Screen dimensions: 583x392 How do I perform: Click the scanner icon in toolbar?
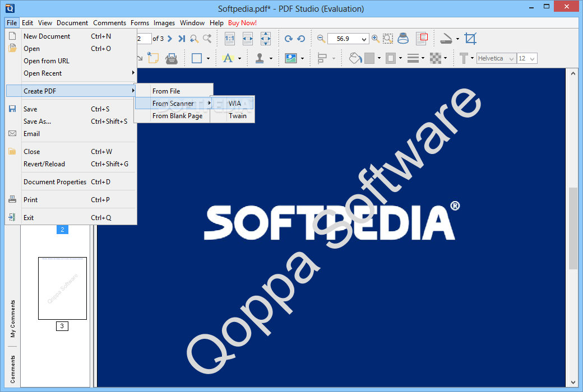(446, 39)
